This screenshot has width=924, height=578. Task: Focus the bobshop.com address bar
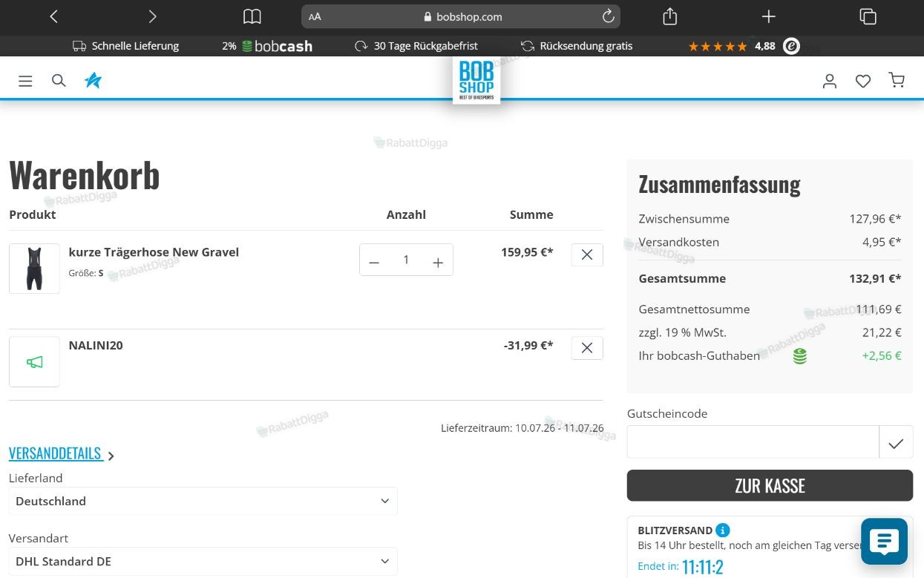coord(461,16)
